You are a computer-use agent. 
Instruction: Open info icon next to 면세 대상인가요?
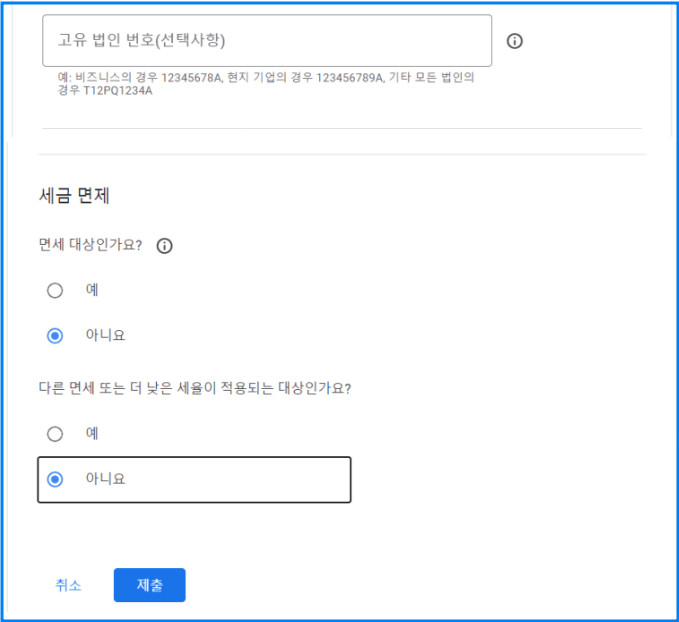click(164, 246)
